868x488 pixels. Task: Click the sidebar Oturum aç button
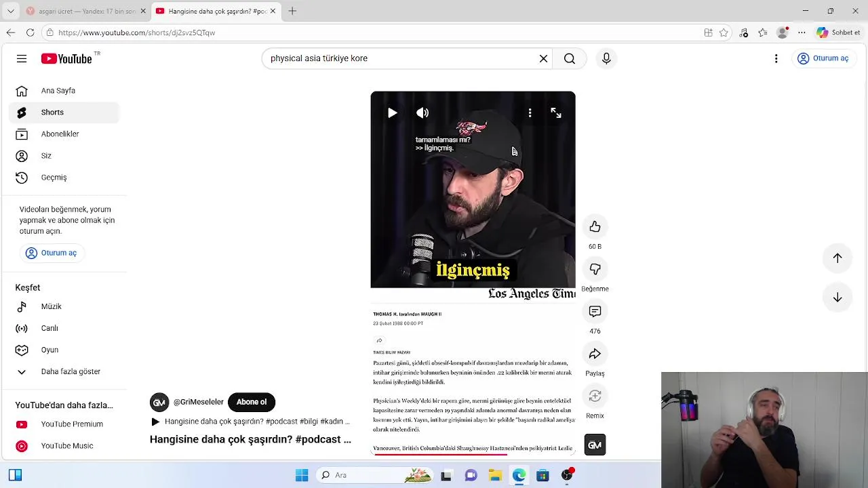(x=51, y=253)
